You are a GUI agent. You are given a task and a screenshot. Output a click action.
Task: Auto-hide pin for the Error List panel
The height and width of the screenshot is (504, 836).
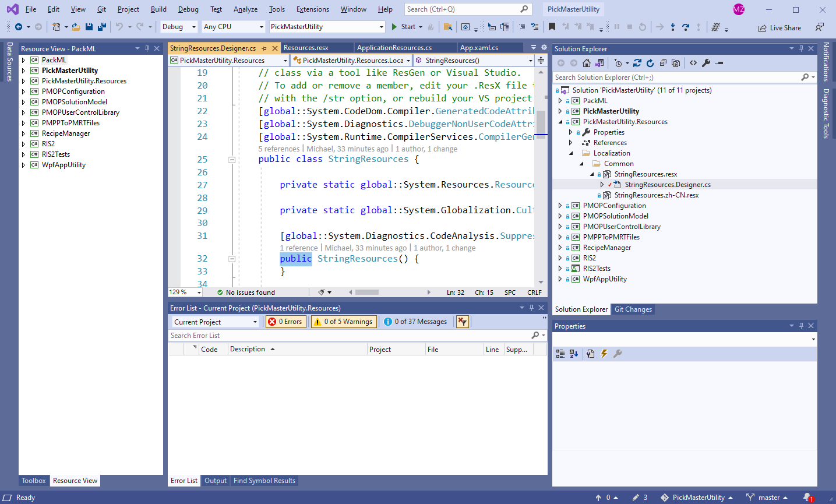531,308
